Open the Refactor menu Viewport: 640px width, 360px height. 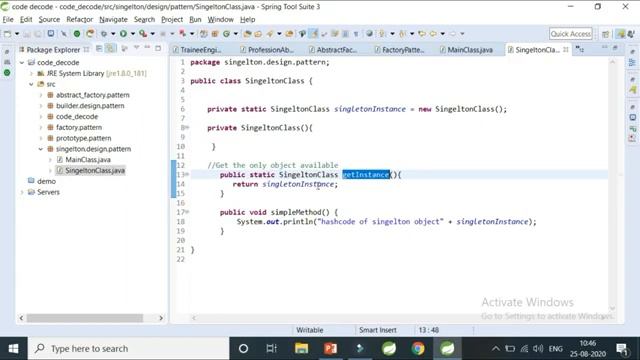tap(80, 19)
